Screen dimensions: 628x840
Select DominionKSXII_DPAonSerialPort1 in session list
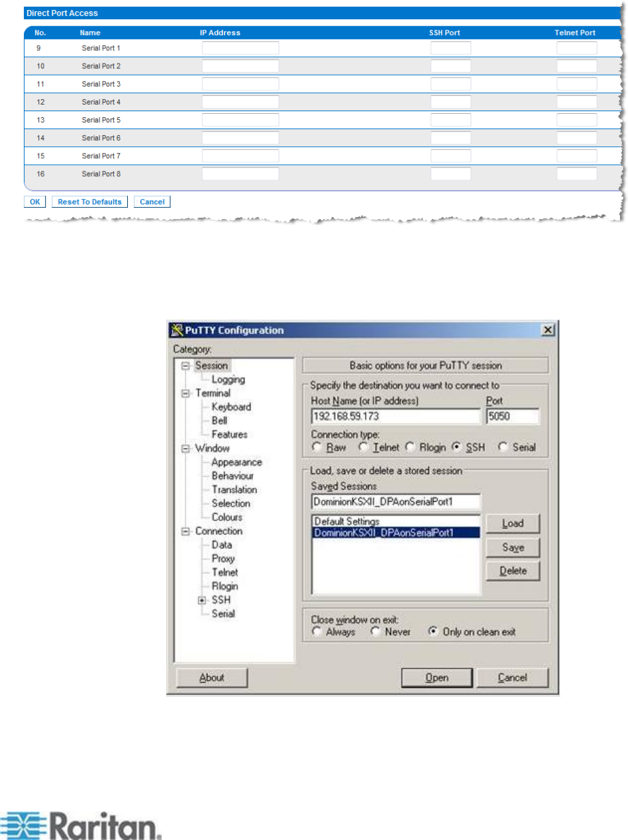(395, 532)
